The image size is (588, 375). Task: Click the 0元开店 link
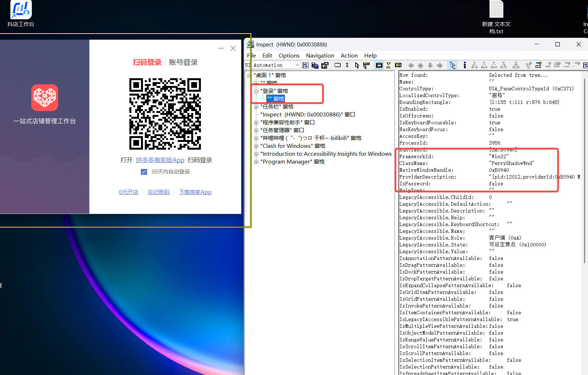click(x=129, y=192)
